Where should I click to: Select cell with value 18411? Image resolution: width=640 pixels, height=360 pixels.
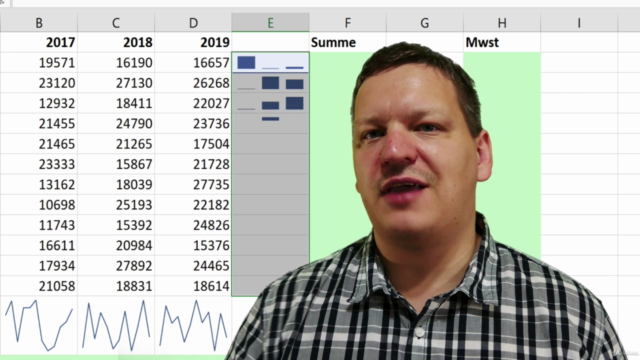[116, 103]
